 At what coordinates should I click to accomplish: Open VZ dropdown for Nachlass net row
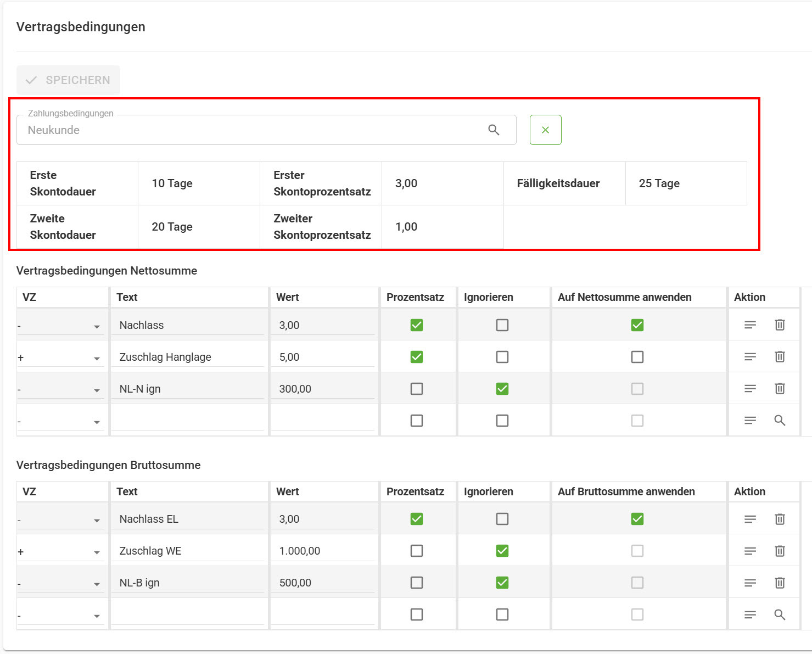pyautogui.click(x=60, y=326)
